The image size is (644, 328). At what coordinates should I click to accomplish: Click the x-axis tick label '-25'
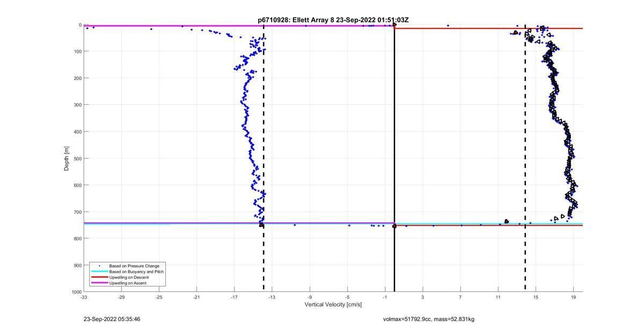(159, 297)
